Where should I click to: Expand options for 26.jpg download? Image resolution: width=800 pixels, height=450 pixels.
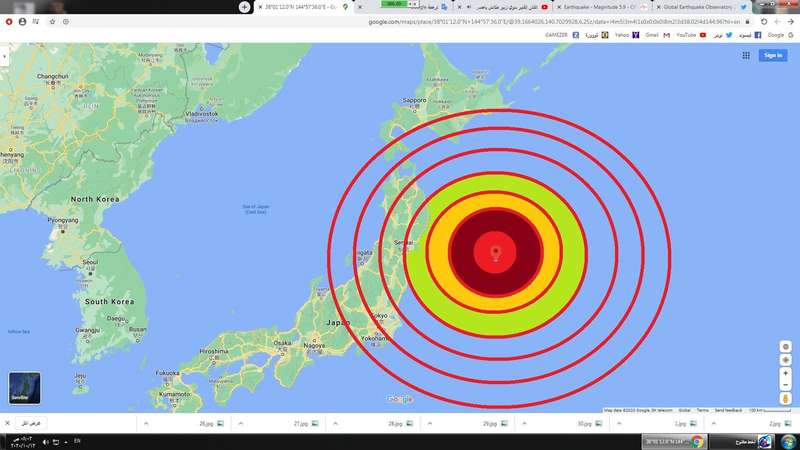click(x=147, y=424)
